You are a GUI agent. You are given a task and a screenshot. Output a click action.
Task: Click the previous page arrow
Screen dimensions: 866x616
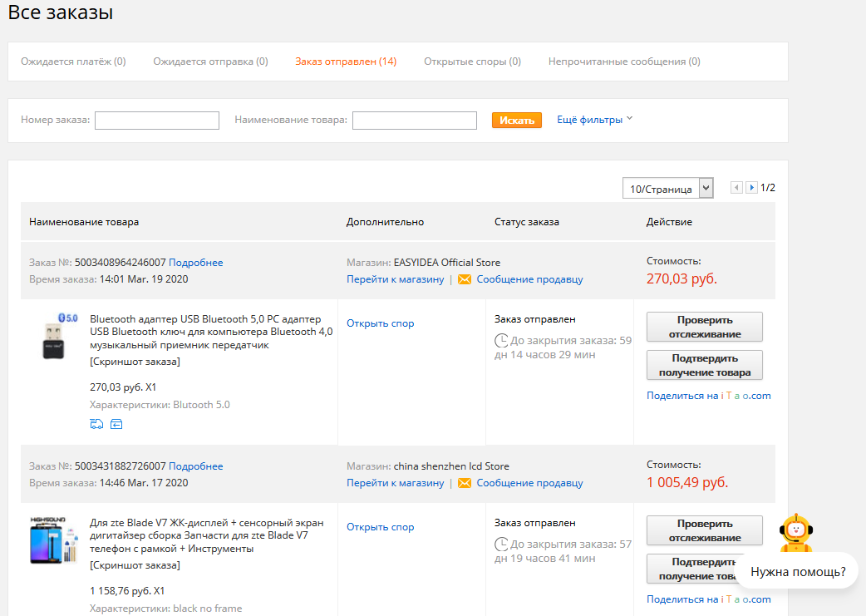[x=736, y=188]
